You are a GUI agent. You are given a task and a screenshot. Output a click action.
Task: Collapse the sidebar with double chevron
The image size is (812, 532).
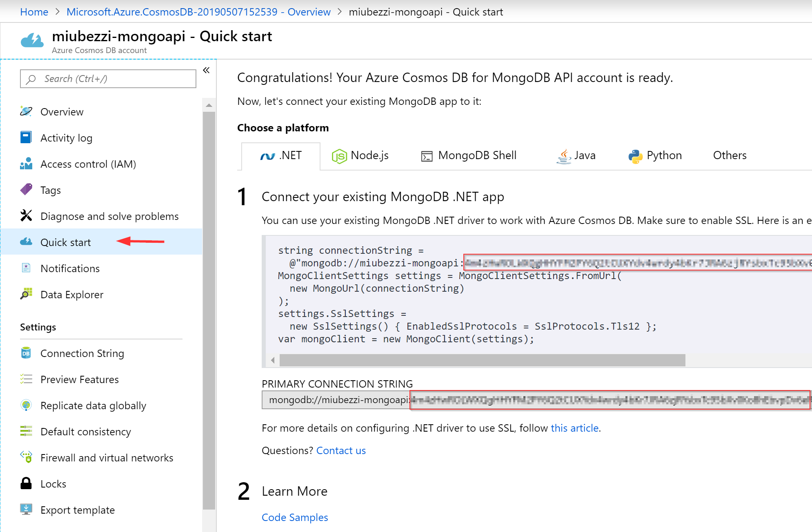207,70
